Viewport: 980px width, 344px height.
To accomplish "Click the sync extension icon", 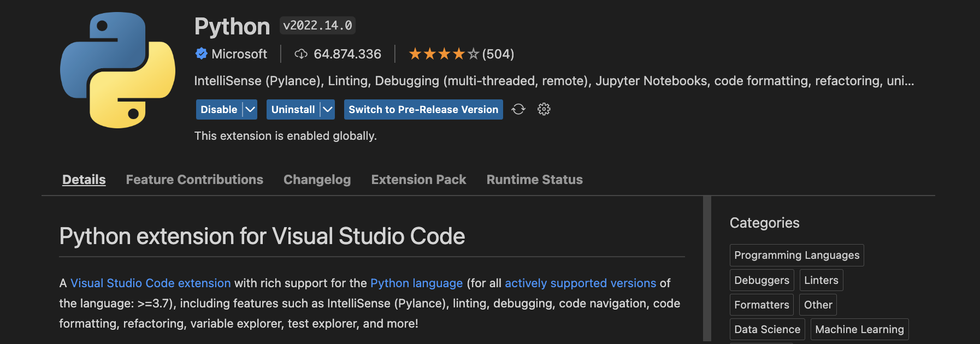I will (x=518, y=109).
